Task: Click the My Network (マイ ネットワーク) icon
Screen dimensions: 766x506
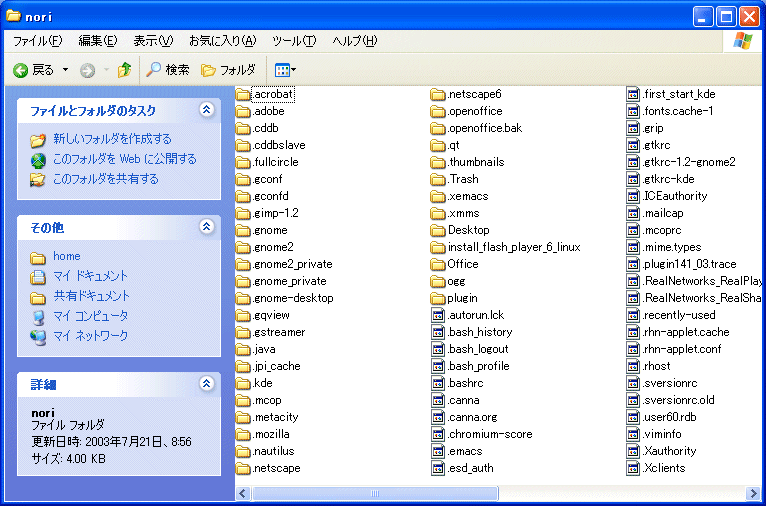Action: click(38, 337)
